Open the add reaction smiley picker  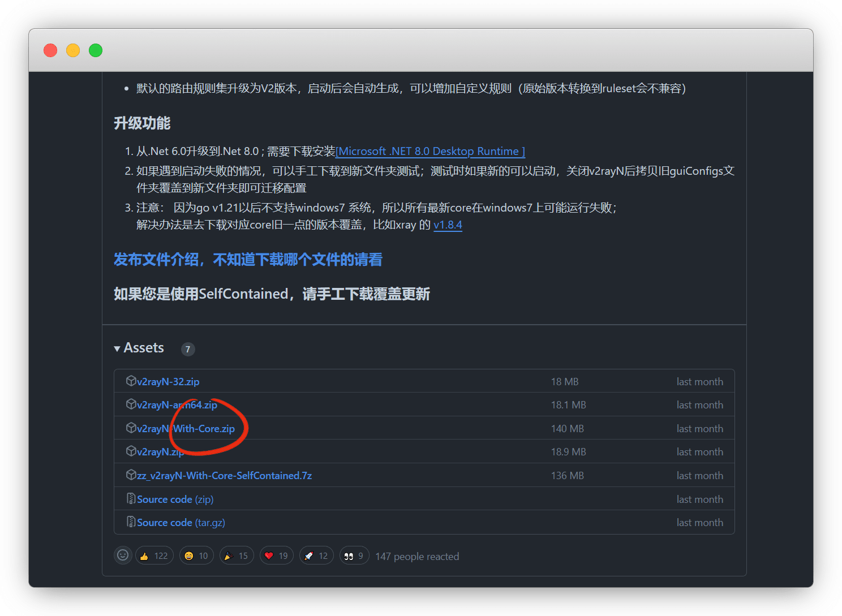click(x=123, y=555)
